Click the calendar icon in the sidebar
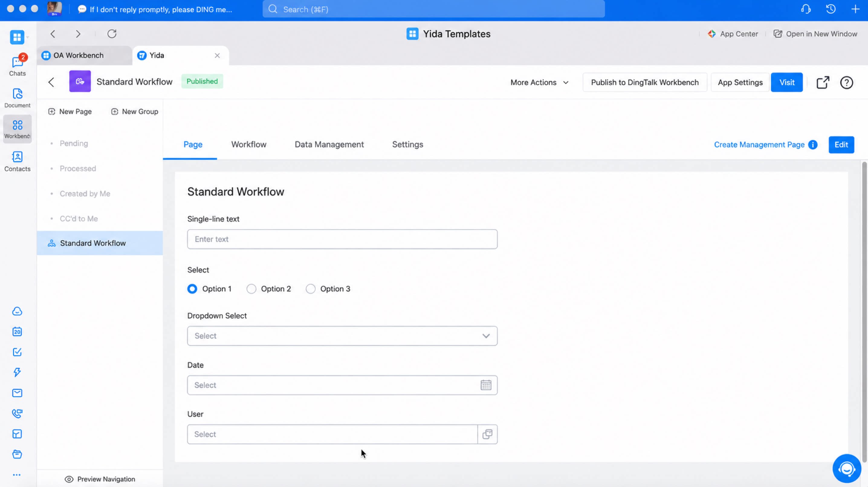 [x=17, y=332]
